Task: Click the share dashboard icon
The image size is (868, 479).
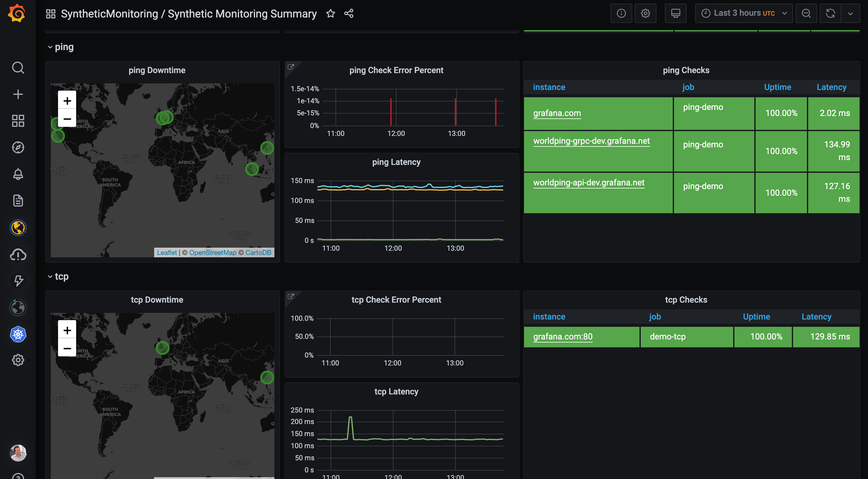Action: tap(349, 14)
